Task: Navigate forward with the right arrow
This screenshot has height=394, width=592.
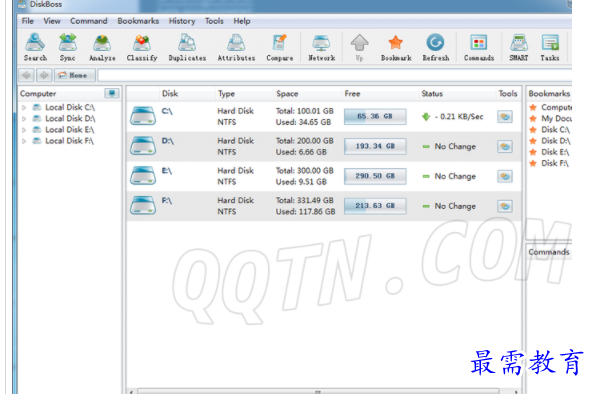Action: tap(44, 75)
